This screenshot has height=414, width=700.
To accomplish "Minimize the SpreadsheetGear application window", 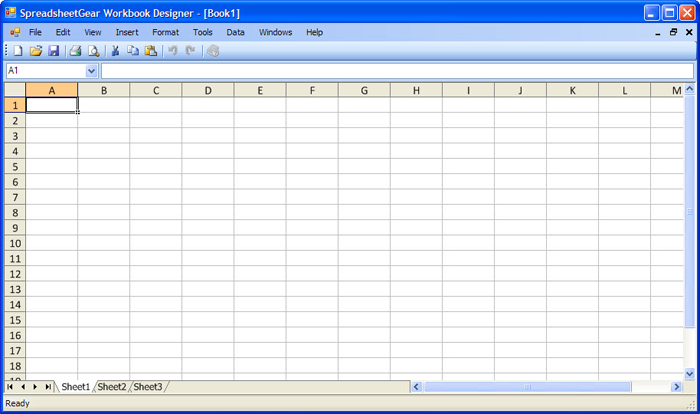I will (652, 13).
